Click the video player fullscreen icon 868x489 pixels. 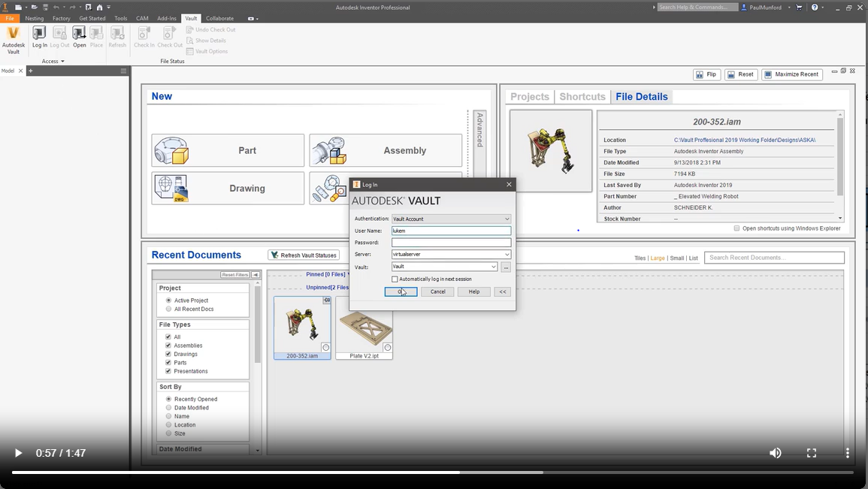coord(812,453)
